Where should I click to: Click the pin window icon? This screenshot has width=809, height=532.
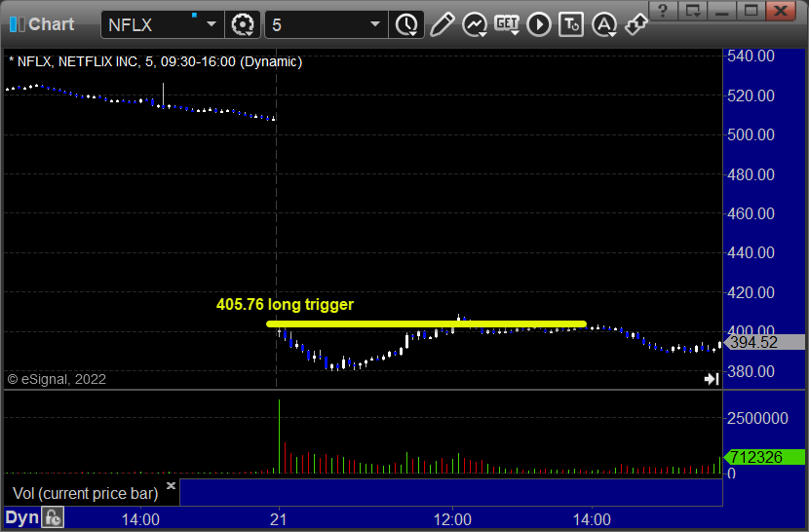click(x=636, y=24)
